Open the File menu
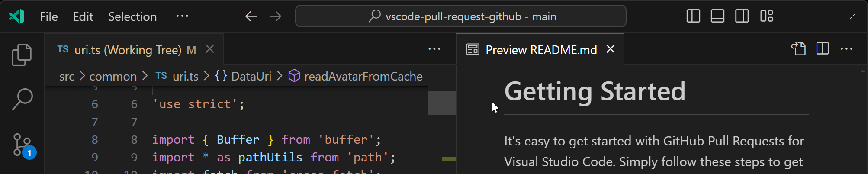 [48, 16]
